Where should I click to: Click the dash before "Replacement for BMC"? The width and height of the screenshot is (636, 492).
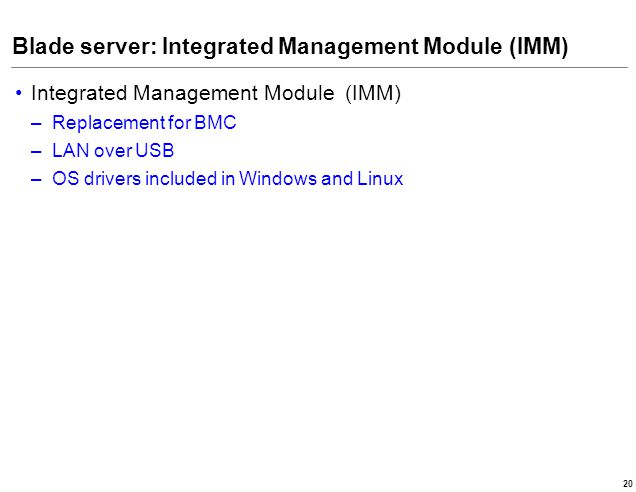point(36,124)
